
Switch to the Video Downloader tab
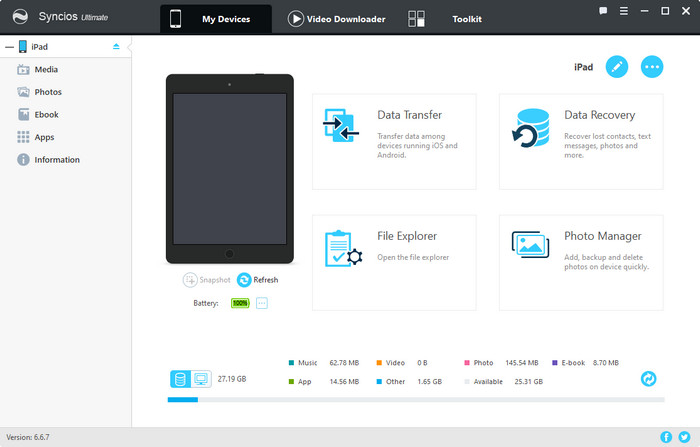point(336,19)
